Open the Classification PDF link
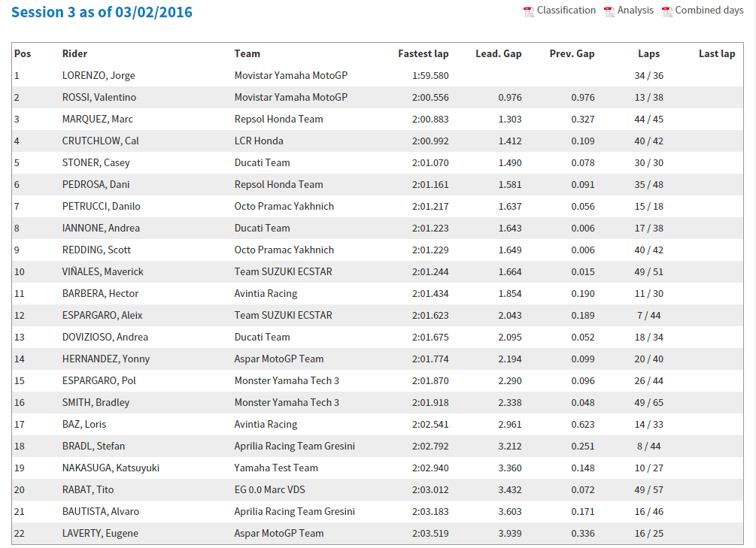This screenshot has height=548, width=756. click(x=566, y=11)
